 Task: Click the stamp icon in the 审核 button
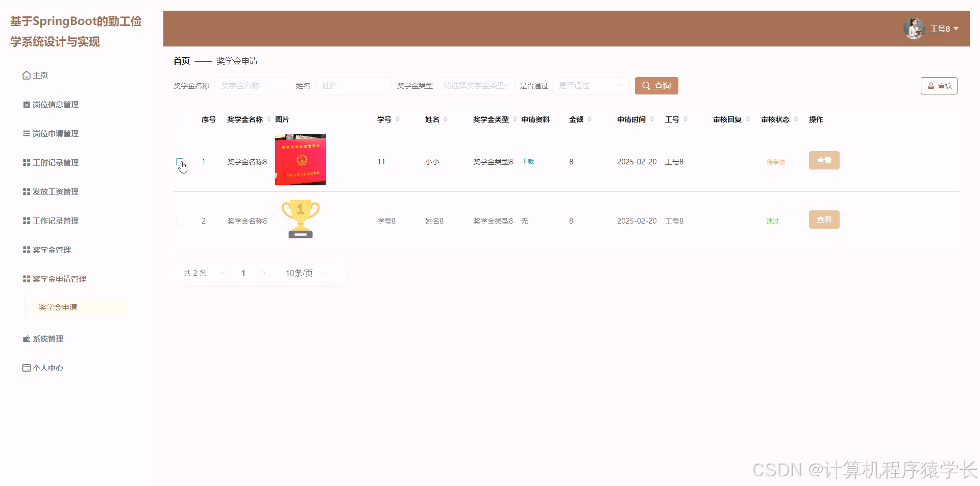coord(931,86)
